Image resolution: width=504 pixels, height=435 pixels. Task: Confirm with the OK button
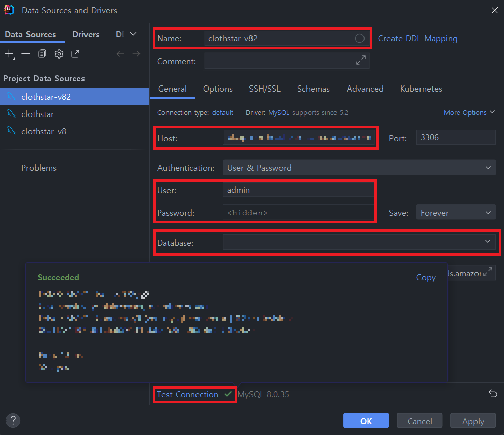[366, 421]
